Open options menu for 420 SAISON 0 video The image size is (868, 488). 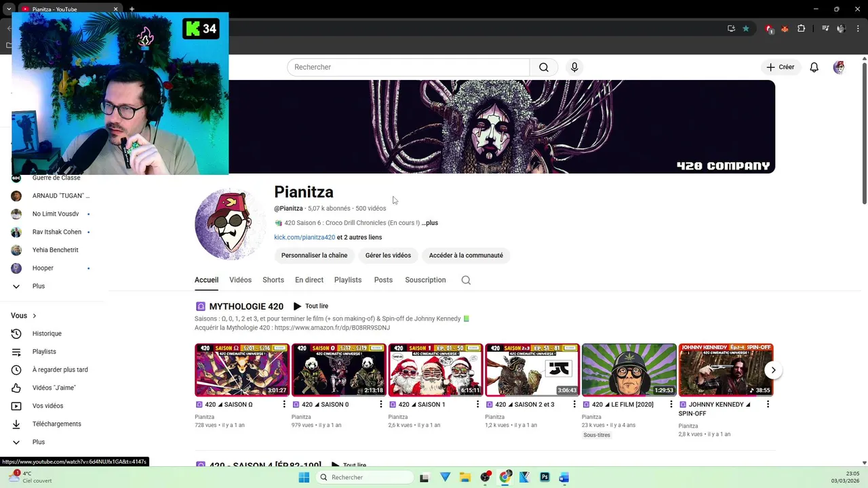[381, 405]
